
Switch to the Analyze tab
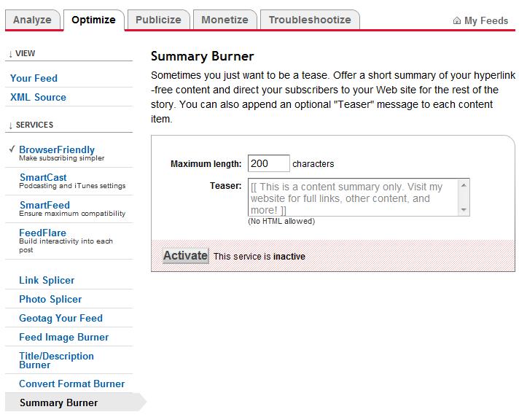(x=32, y=20)
